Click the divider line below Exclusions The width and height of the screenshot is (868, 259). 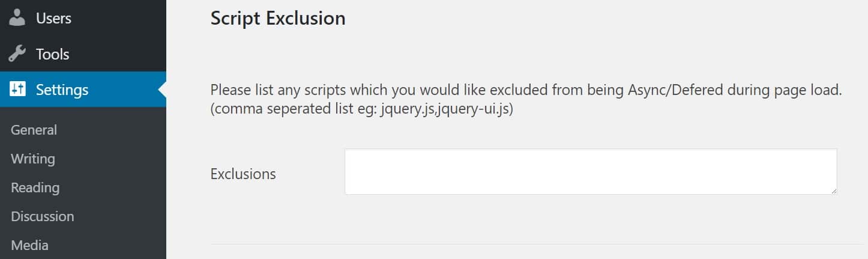tap(536, 244)
